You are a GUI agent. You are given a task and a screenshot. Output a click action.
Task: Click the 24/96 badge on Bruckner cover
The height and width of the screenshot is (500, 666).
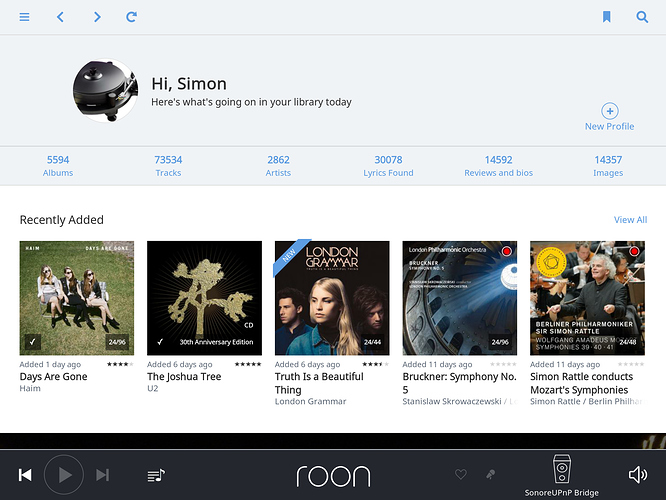tap(500, 342)
